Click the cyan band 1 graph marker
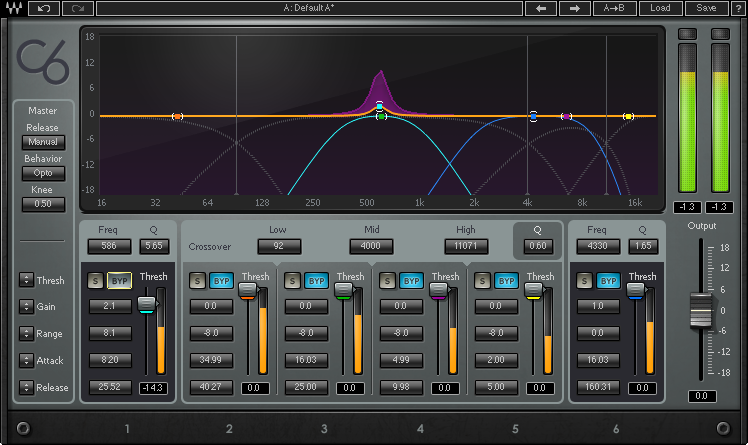The image size is (748, 445). pos(379,106)
